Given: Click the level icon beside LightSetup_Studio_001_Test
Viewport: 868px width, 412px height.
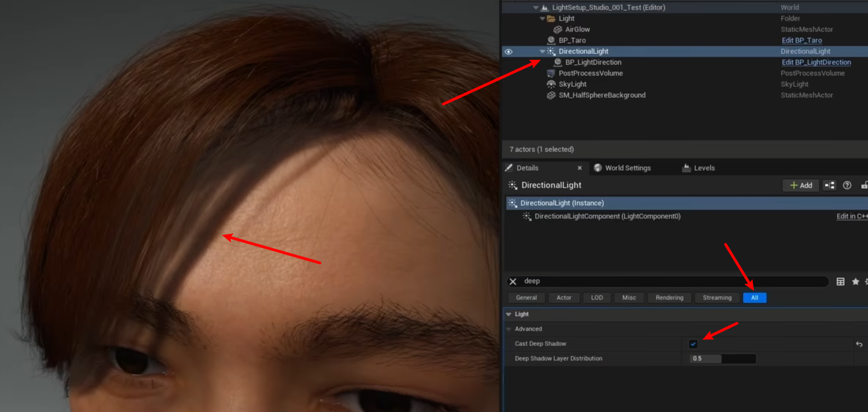Looking at the screenshot, I should [x=545, y=8].
